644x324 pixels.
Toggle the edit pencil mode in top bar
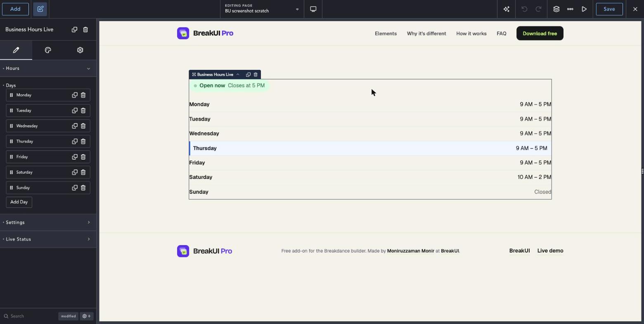point(40,9)
